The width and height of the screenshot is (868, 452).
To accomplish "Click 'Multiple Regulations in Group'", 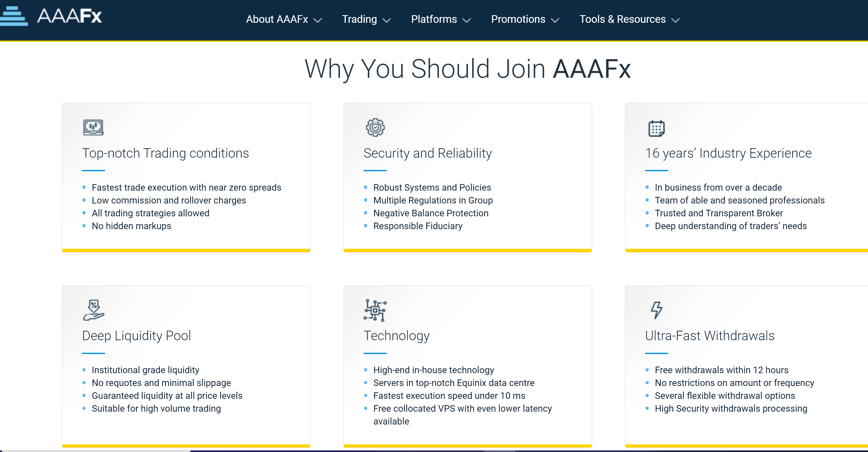I will (433, 200).
